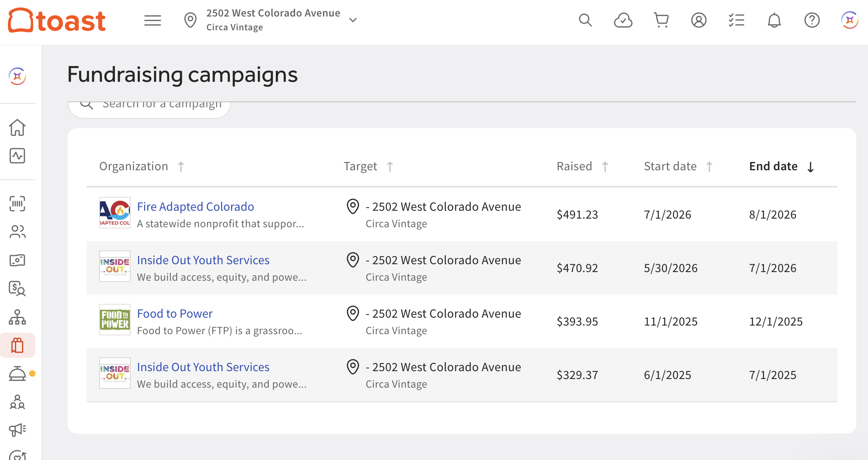The height and width of the screenshot is (460, 868).
Task: Click the $329.37 raised amount
Action: [x=577, y=375]
